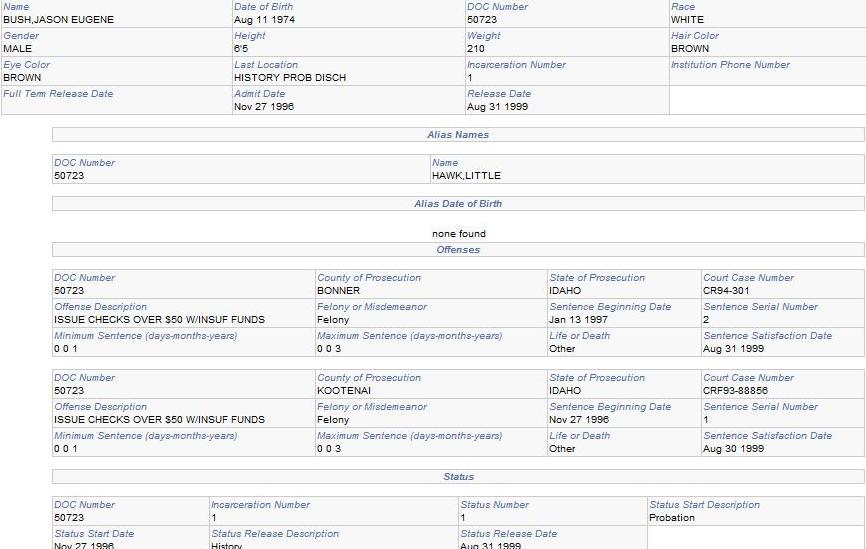Image resolution: width=866 pixels, height=549 pixels.
Task: Click court case number CRF93-88856
Action: pos(735,391)
